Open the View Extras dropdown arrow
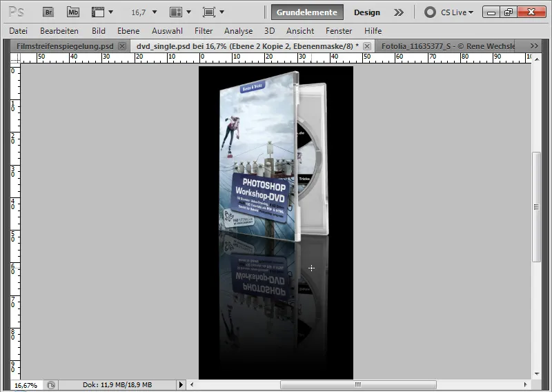 point(111,12)
